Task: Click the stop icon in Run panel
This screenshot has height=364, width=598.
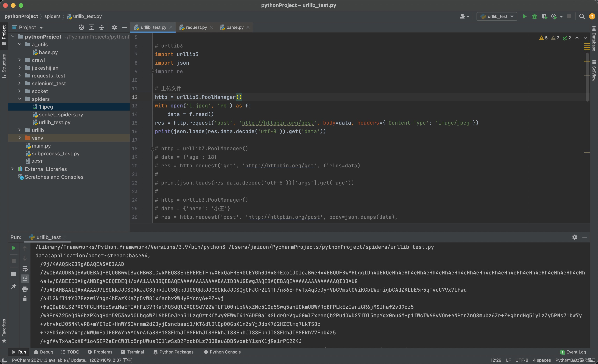Action: (14, 261)
